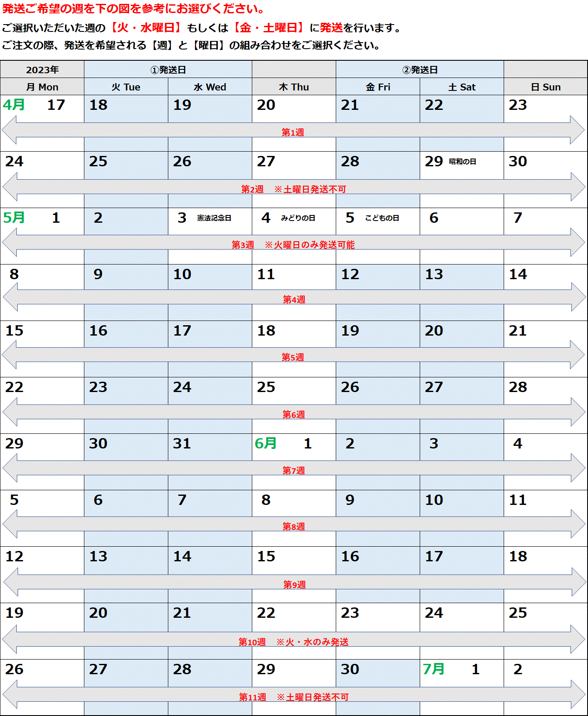This screenshot has height=716, width=588.
Task: Click the 2023年 header cell
Action: coord(42,69)
